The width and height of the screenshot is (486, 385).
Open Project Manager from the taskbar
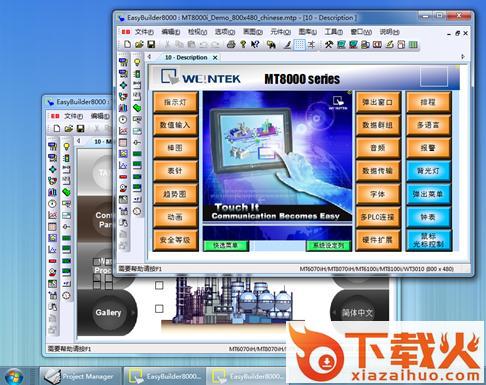pyautogui.click(x=80, y=376)
